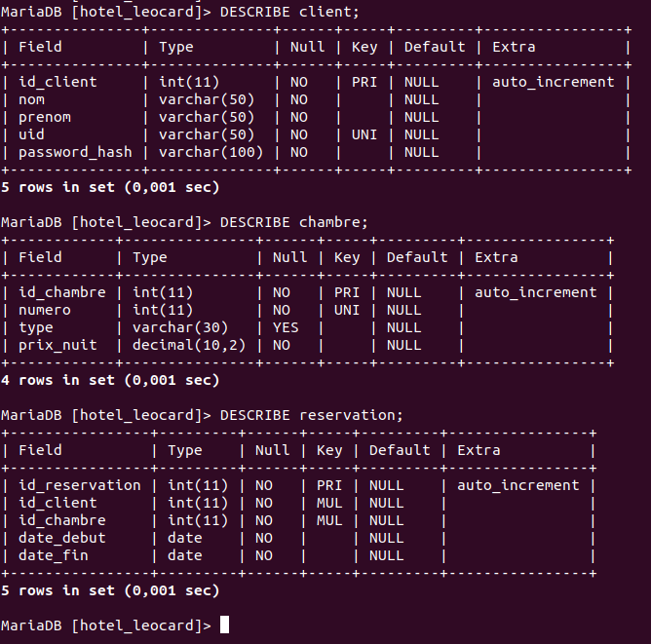Click the 'date_debut' field name
The image size is (651, 644).
pyautogui.click(x=62, y=538)
